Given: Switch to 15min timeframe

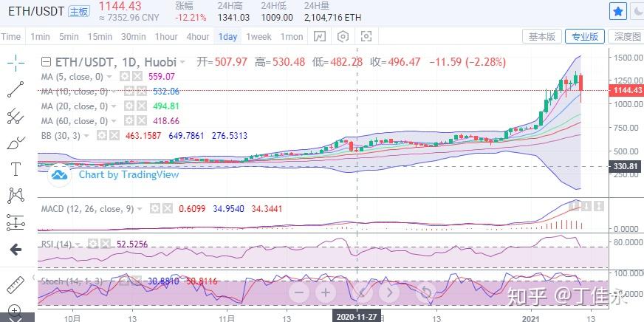Looking at the screenshot, I should click(x=100, y=36).
